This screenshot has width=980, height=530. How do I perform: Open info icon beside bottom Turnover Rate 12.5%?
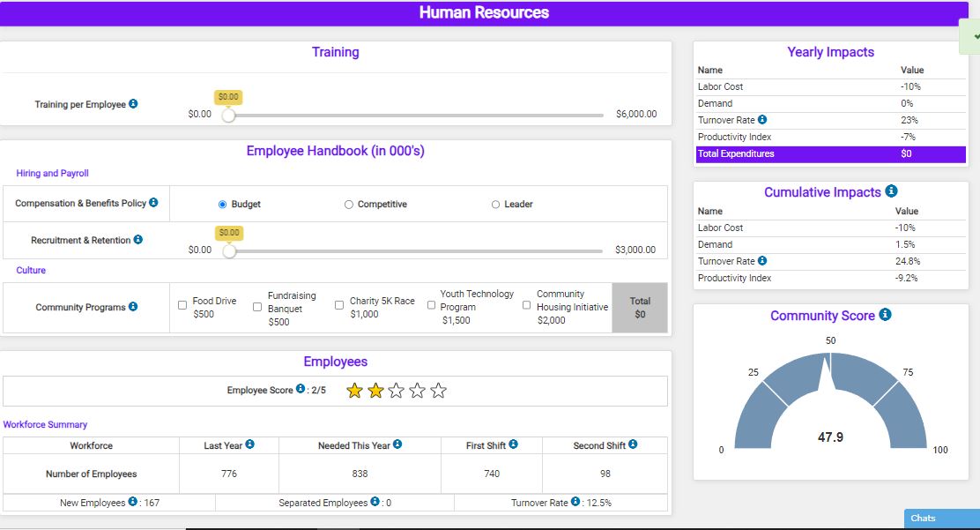tap(575, 501)
